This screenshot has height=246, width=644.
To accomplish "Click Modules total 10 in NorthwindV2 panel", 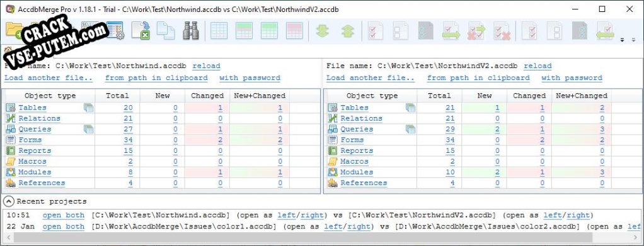I will 450,172.
